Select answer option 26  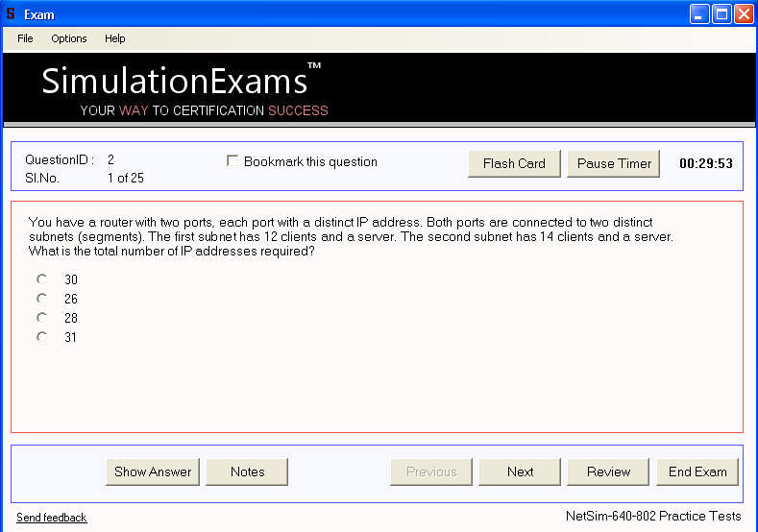click(x=42, y=299)
